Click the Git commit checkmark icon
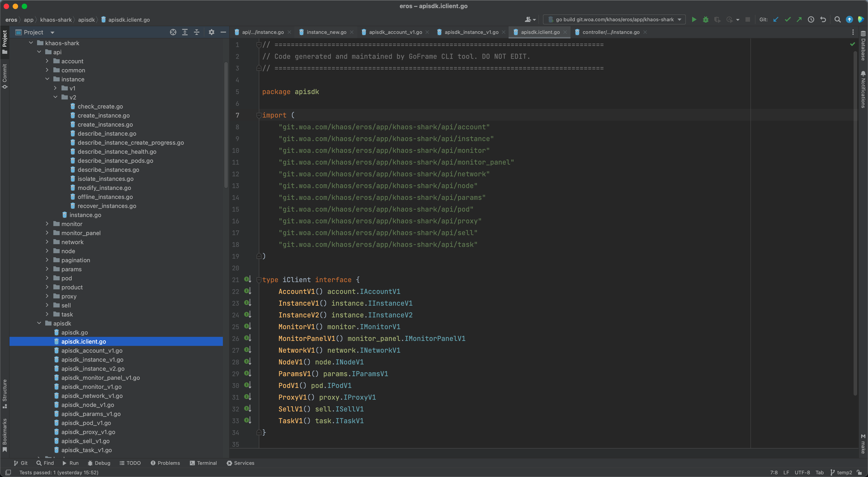This screenshot has width=868, height=477. [x=788, y=19]
